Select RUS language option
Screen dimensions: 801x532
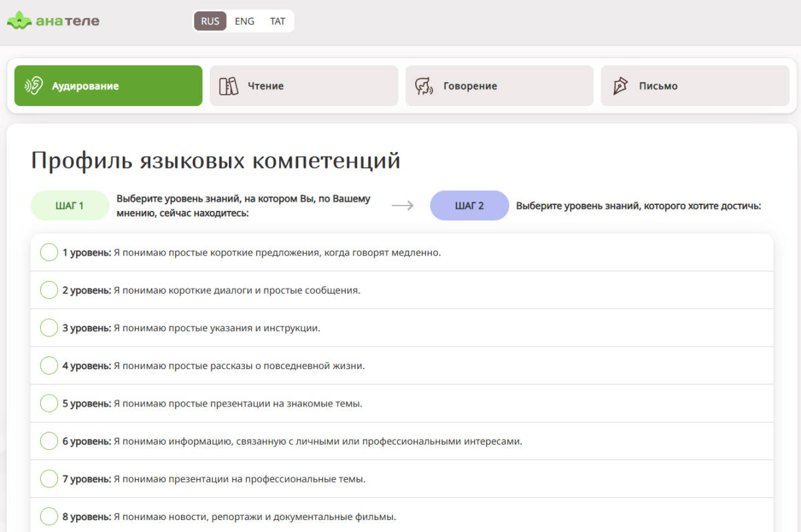tap(210, 21)
